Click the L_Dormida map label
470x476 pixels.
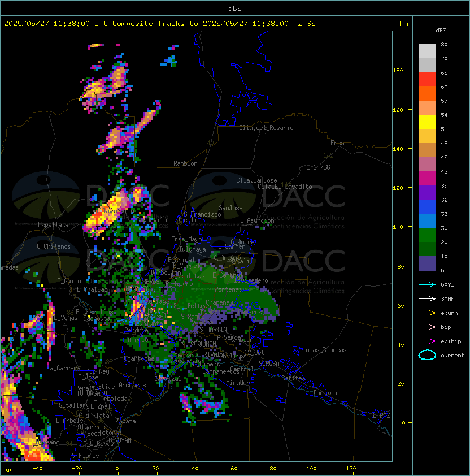pyautogui.click(x=321, y=393)
